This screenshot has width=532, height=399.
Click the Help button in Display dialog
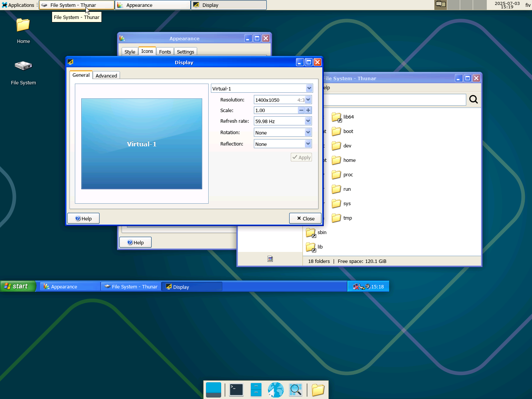coord(83,218)
